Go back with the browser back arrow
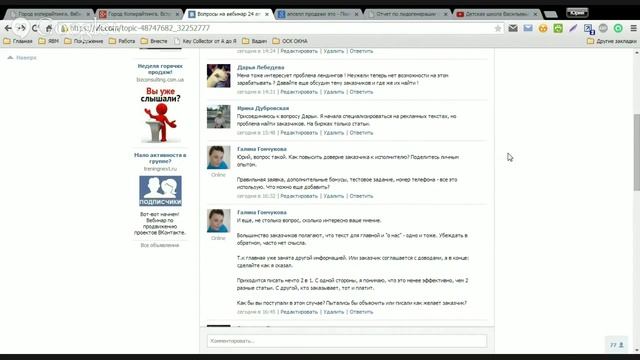The image size is (640, 360). (x=8, y=28)
